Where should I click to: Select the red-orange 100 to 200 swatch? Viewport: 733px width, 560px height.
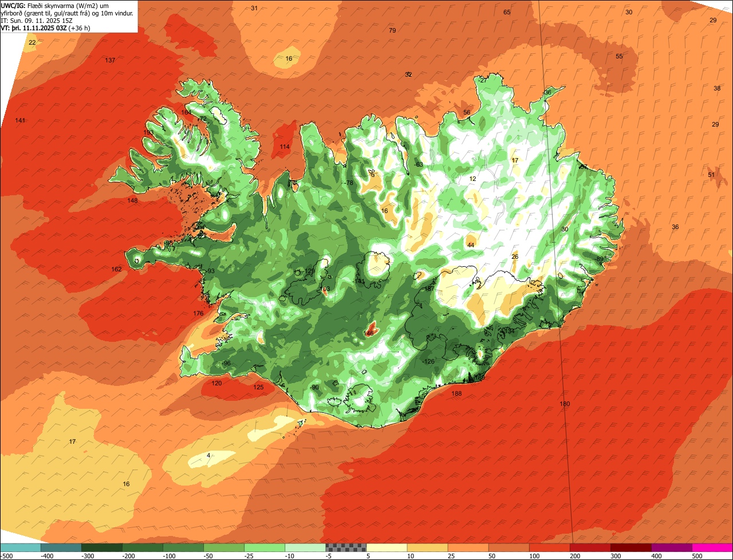point(550,547)
